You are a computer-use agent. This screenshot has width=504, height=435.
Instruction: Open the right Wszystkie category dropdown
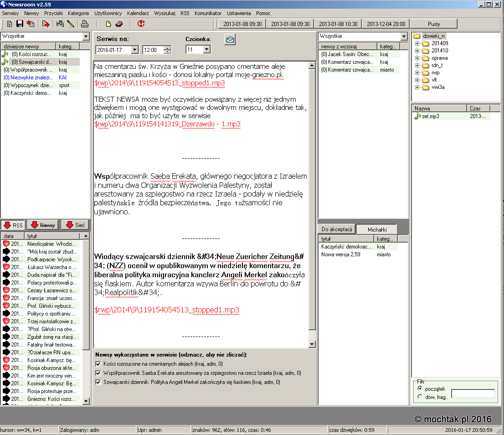coord(404,36)
